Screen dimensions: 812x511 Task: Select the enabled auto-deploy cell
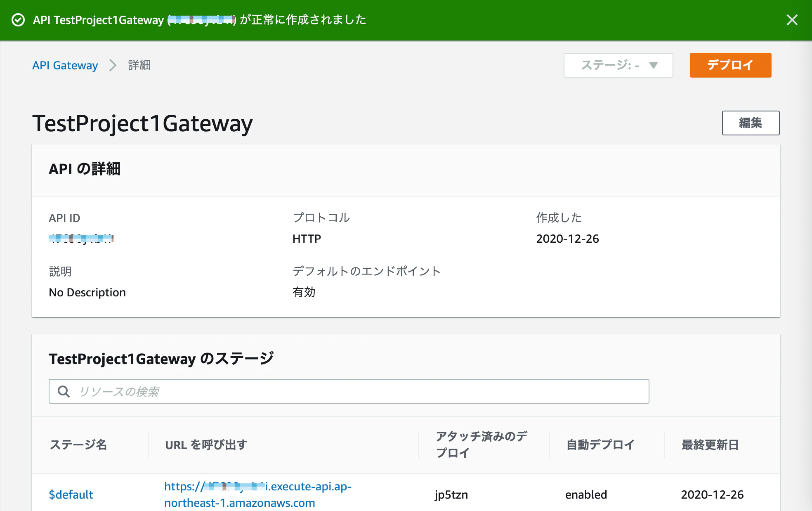coord(586,494)
